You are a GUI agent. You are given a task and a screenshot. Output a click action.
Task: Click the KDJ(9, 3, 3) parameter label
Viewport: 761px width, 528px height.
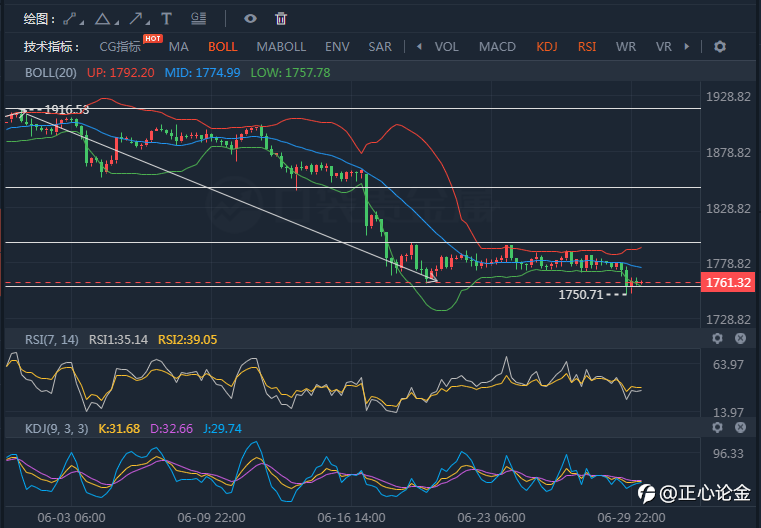point(56,429)
